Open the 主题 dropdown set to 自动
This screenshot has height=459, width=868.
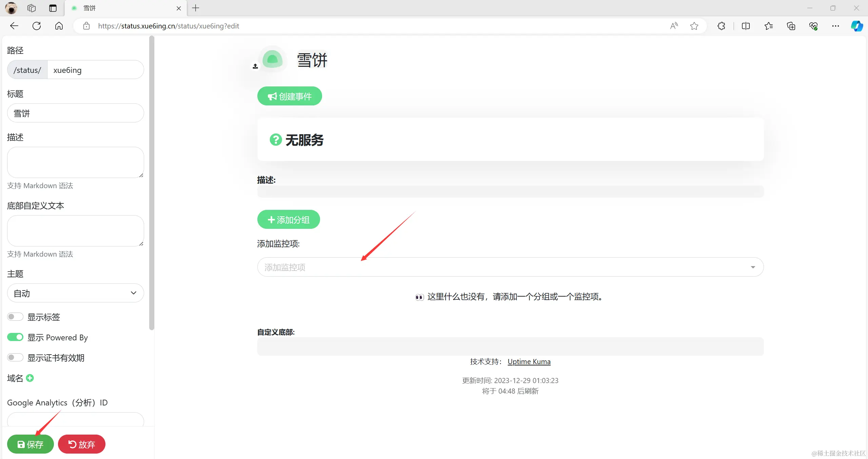[75, 293]
